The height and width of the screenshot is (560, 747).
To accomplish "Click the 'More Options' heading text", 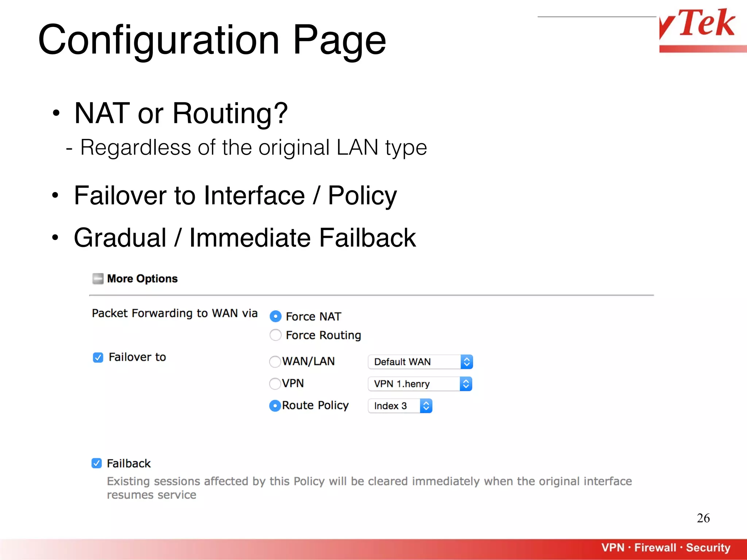I will (x=142, y=279).
